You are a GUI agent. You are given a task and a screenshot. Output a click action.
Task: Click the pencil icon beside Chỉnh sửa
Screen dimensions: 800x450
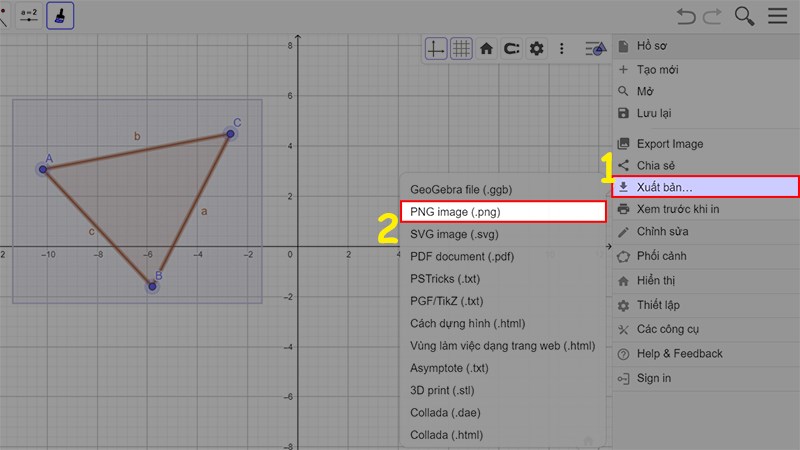[x=623, y=232]
